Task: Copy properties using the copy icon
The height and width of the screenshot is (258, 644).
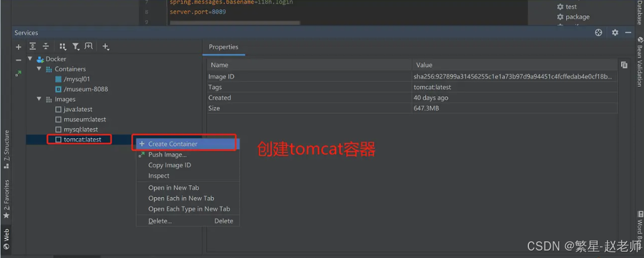Action: [x=625, y=65]
